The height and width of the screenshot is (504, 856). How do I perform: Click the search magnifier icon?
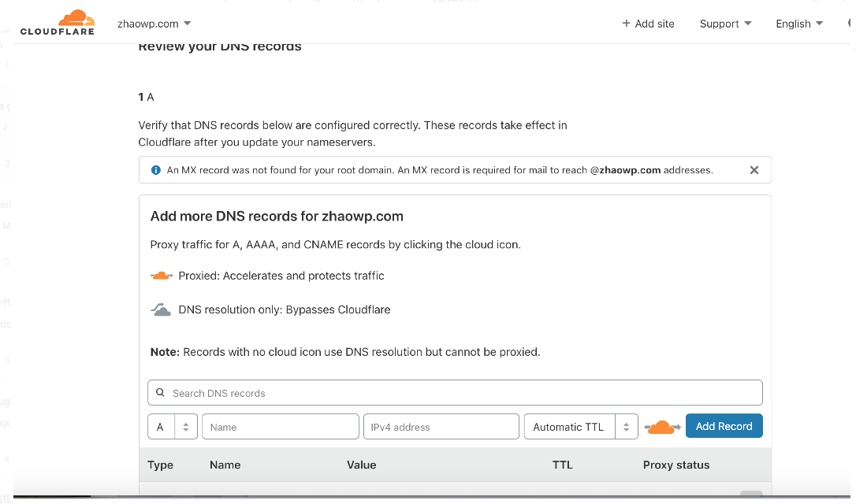click(x=160, y=393)
